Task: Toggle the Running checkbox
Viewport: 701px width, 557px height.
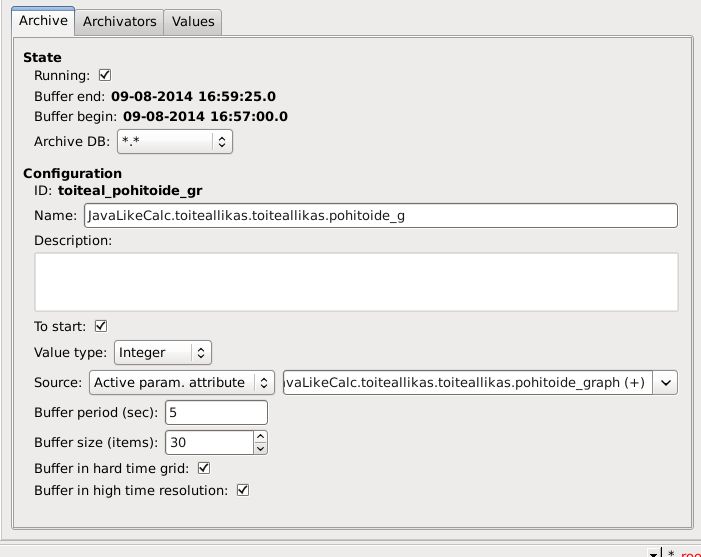Action: (x=105, y=75)
